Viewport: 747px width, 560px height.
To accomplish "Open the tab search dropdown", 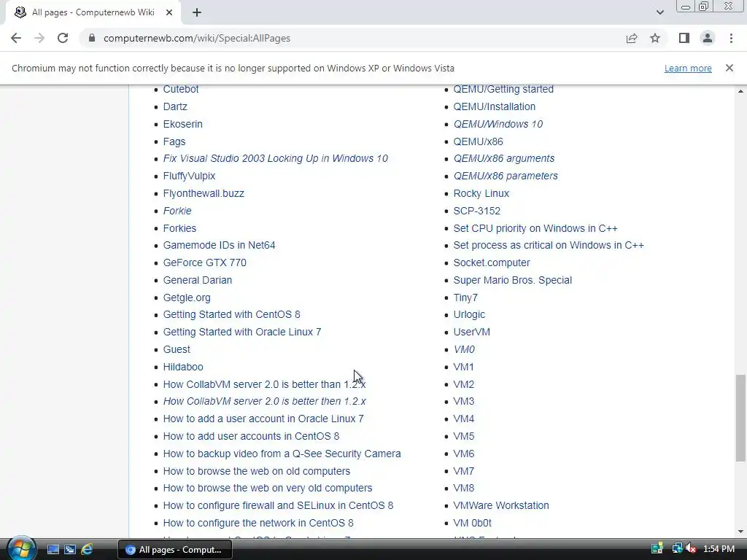I will pos(659,12).
